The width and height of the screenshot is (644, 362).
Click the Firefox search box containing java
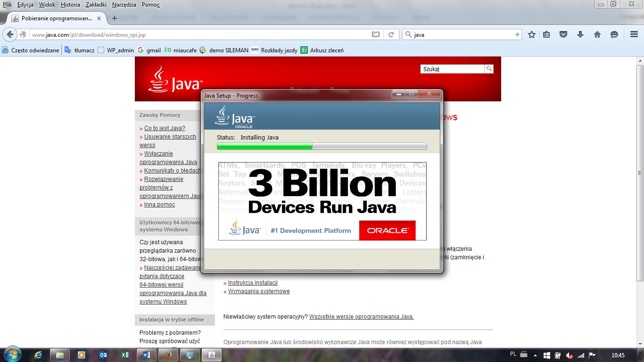tap(462, 34)
